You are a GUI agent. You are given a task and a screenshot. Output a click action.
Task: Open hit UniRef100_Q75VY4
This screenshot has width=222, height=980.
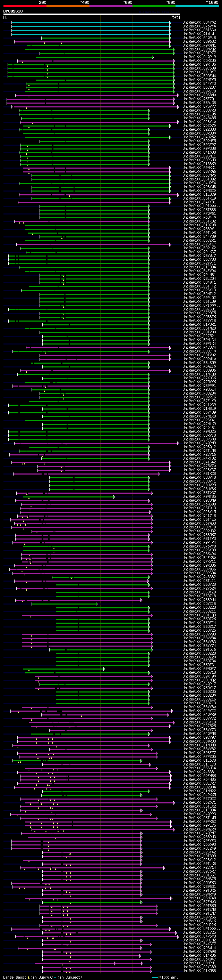pos(199,26)
